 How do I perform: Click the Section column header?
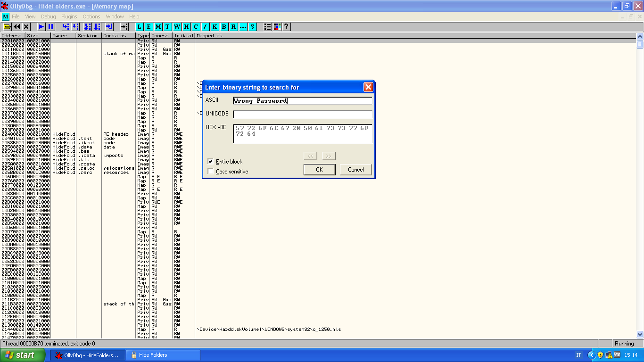point(89,36)
